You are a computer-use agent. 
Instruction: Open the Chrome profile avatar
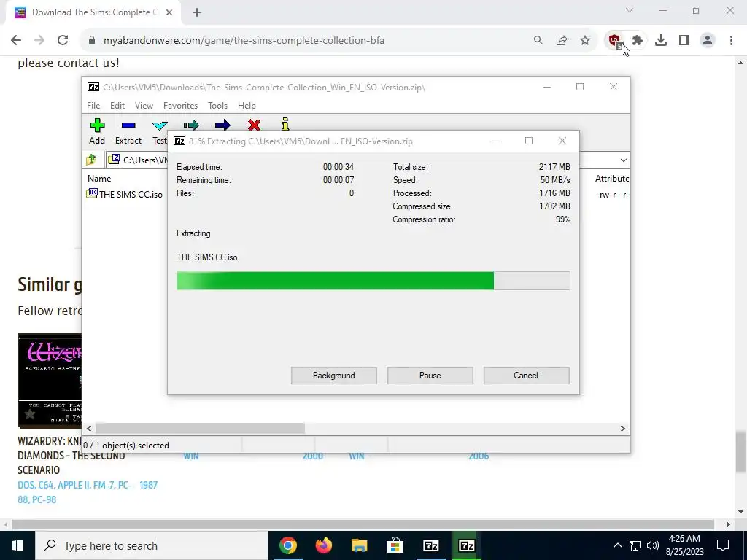click(x=708, y=41)
